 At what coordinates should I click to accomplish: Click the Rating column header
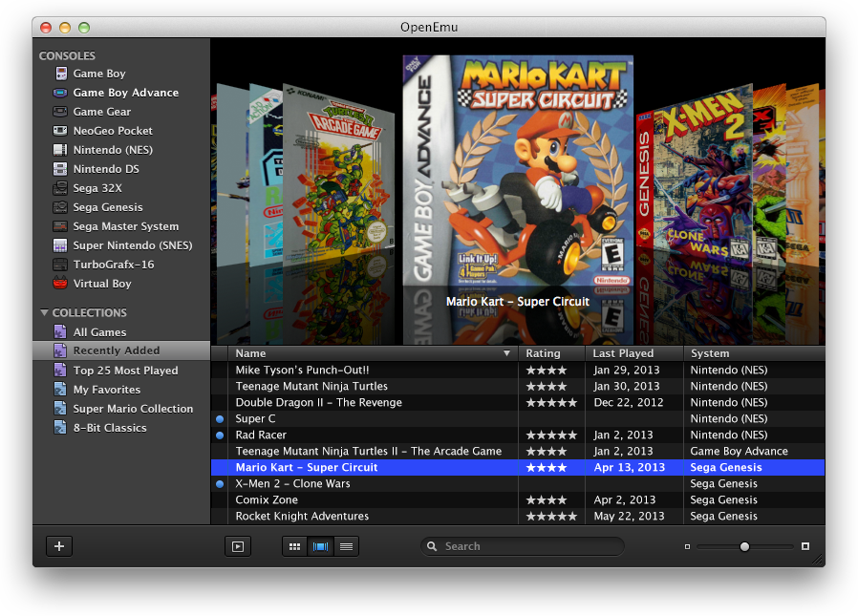pyautogui.click(x=544, y=353)
